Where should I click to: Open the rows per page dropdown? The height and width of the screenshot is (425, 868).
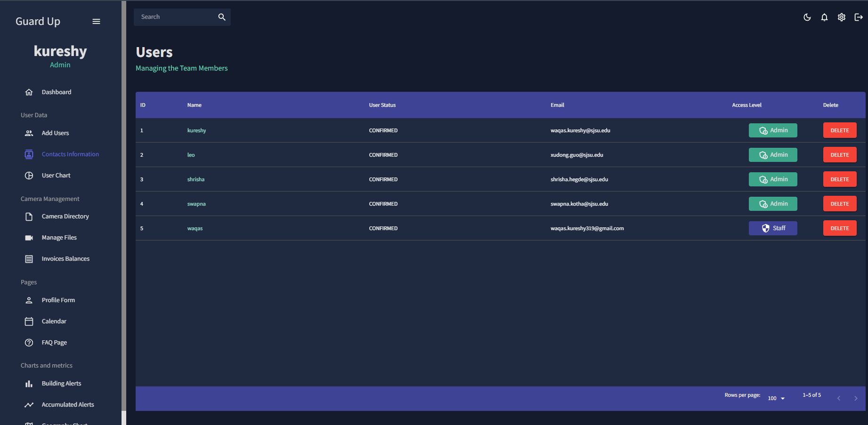(775, 398)
